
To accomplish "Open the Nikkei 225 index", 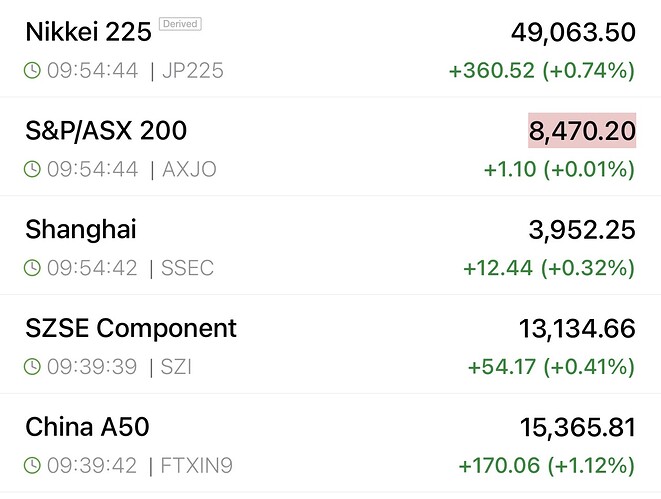I will [88, 33].
